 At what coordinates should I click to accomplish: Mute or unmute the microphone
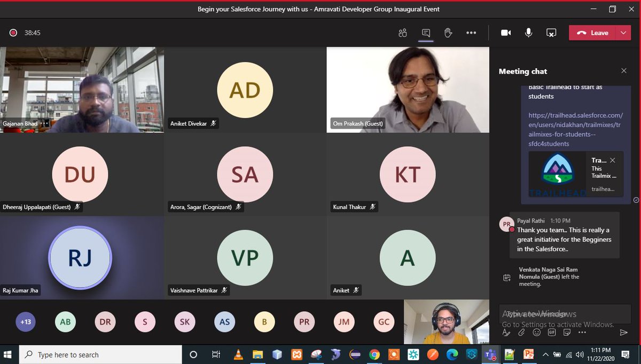(528, 33)
